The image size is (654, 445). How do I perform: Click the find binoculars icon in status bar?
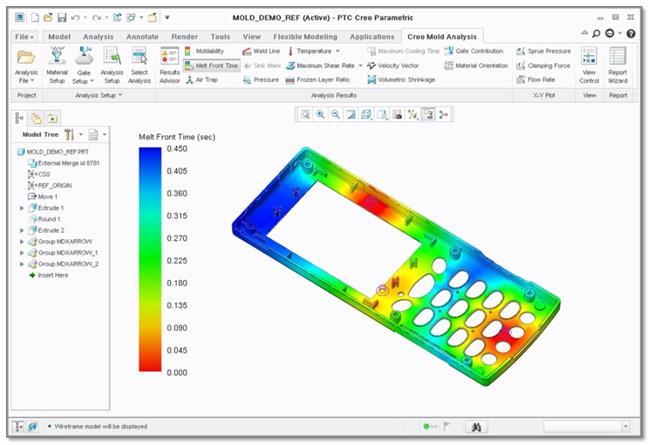click(476, 426)
